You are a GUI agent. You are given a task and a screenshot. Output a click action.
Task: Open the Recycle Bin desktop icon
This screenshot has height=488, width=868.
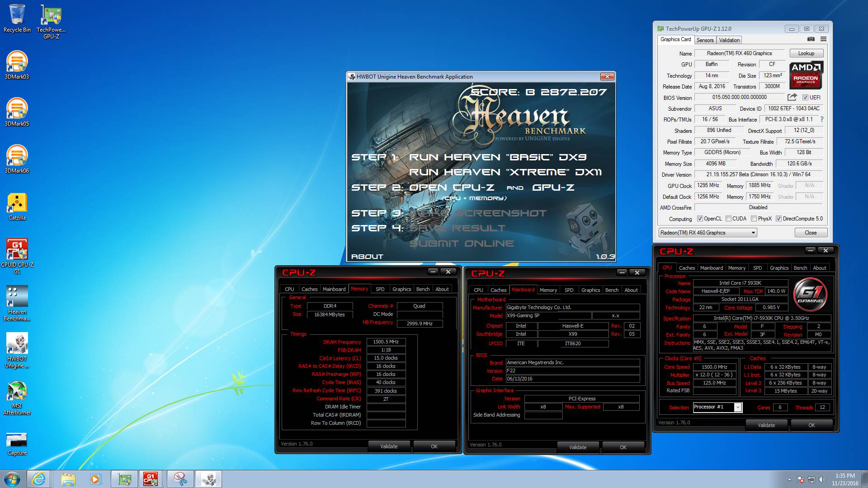(x=17, y=19)
